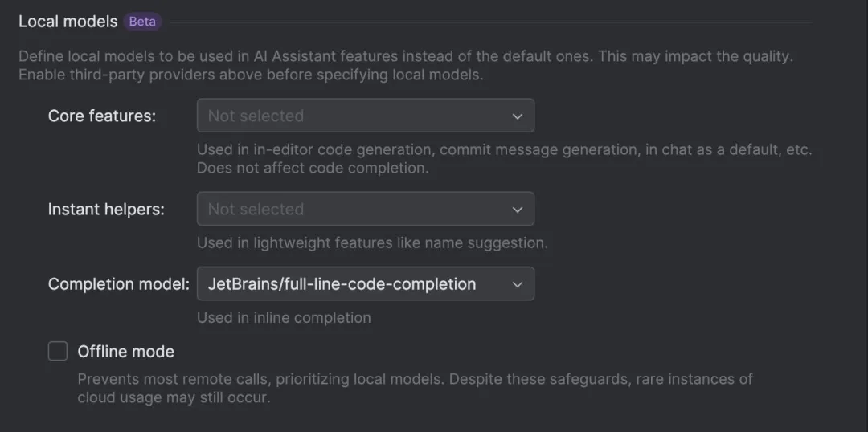The image size is (868, 432).
Task: Open the Core features combo box
Action: (x=366, y=116)
